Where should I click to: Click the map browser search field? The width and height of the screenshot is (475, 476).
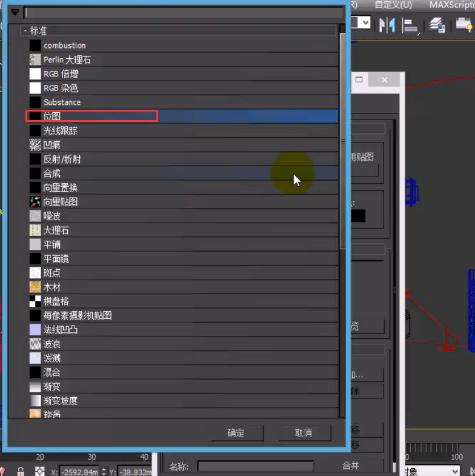pyautogui.click(x=183, y=12)
